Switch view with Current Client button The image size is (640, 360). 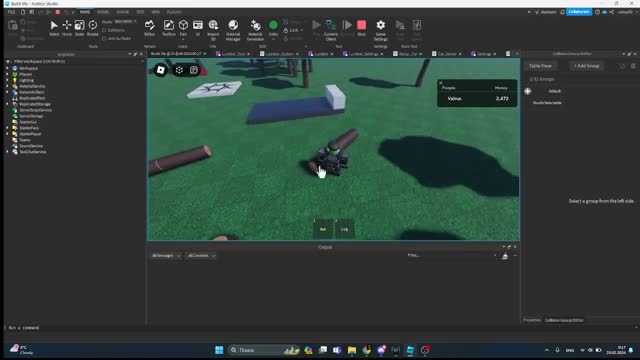pyautogui.click(x=331, y=30)
